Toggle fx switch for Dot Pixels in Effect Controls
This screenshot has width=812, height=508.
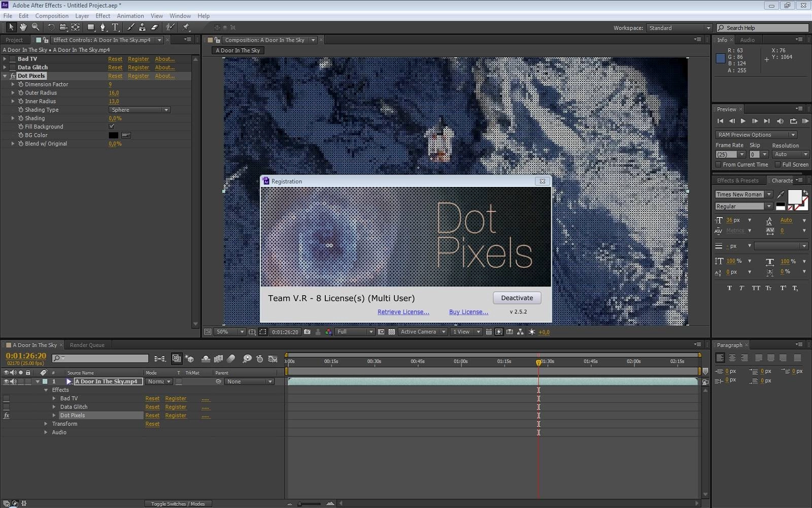coord(13,76)
